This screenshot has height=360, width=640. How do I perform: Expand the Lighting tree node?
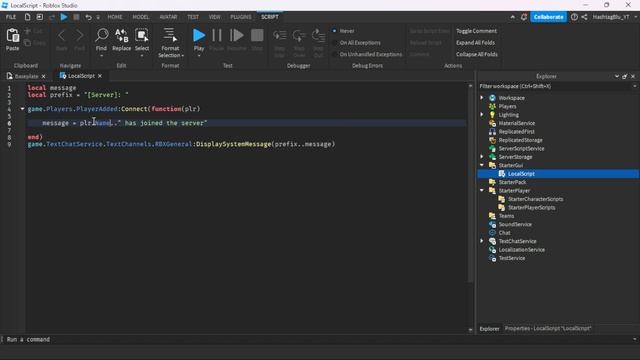pyautogui.click(x=482, y=115)
